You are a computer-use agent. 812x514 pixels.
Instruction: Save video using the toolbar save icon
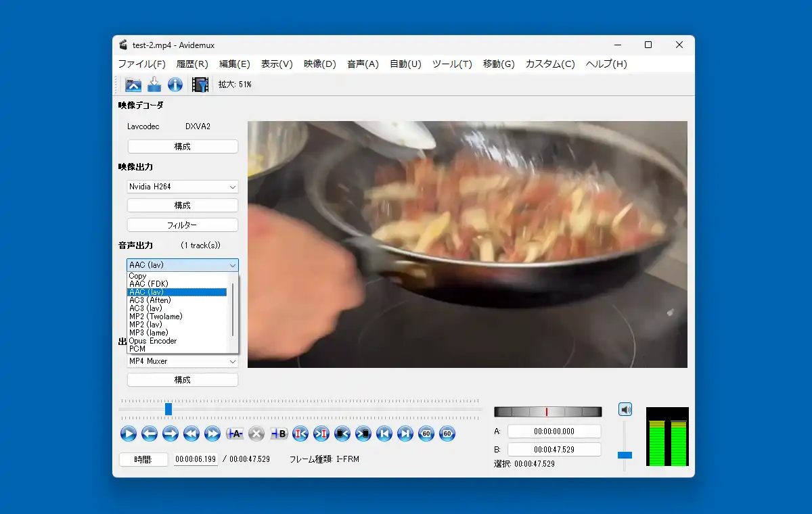pos(154,85)
